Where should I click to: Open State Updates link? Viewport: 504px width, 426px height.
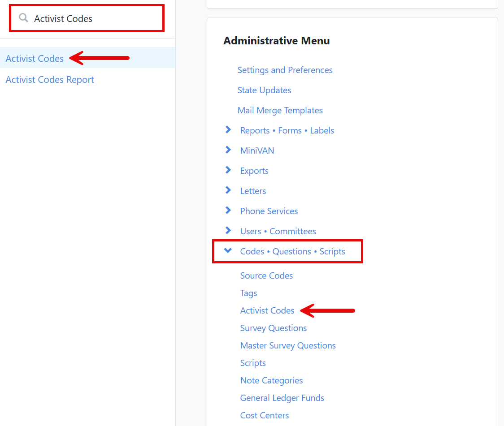click(x=264, y=90)
